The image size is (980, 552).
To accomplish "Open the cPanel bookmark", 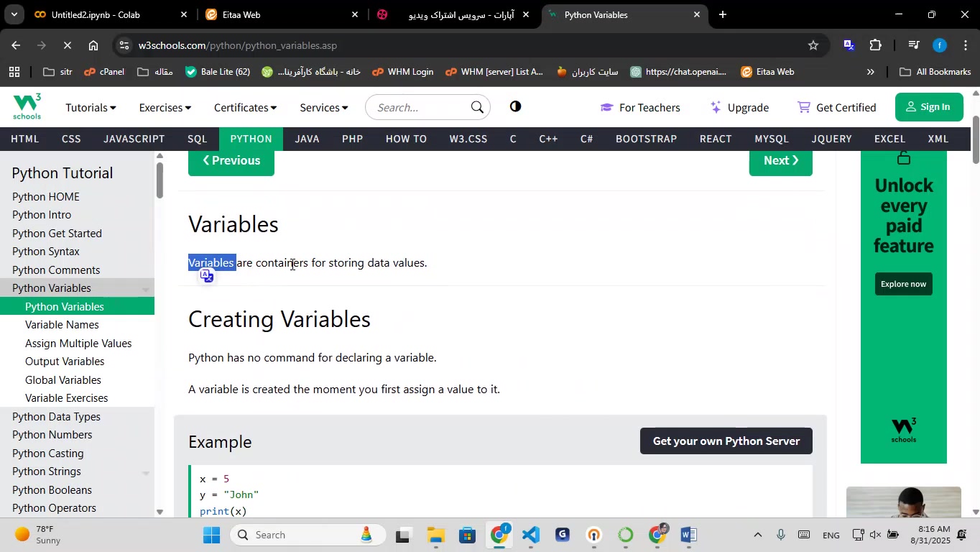I will 104,72.
